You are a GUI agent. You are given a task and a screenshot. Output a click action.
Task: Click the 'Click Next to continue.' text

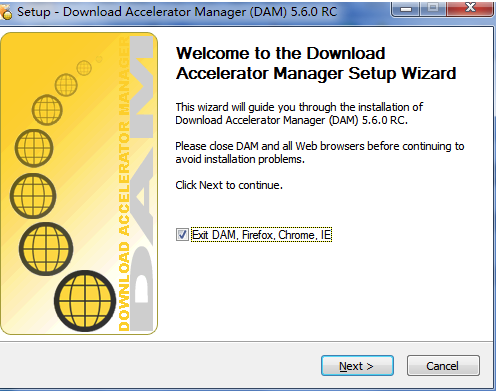pos(229,185)
